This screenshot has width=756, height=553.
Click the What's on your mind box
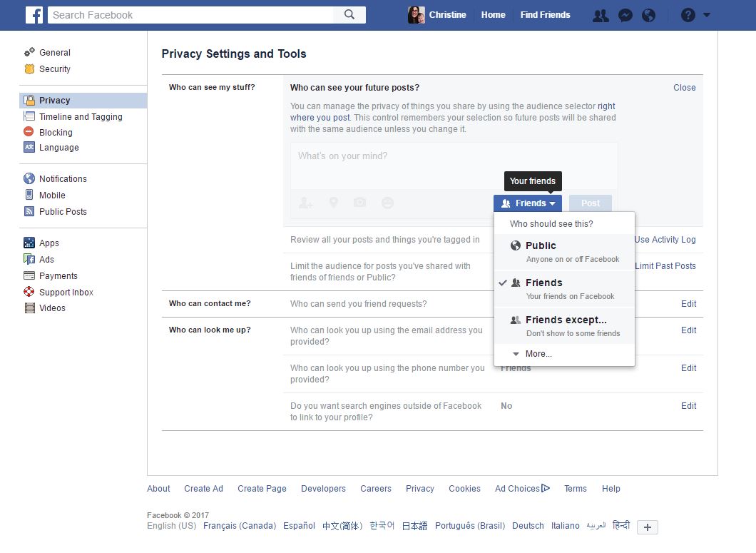point(454,166)
